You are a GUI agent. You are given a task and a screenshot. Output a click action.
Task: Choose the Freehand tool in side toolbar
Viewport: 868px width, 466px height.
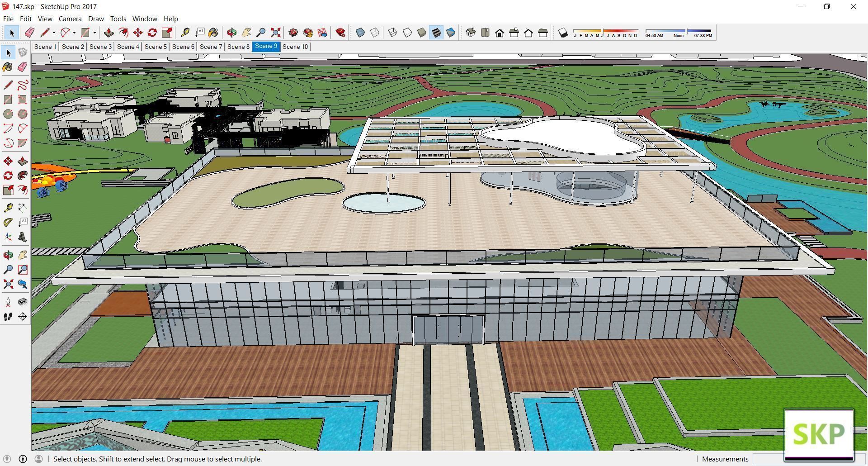pyautogui.click(x=23, y=85)
